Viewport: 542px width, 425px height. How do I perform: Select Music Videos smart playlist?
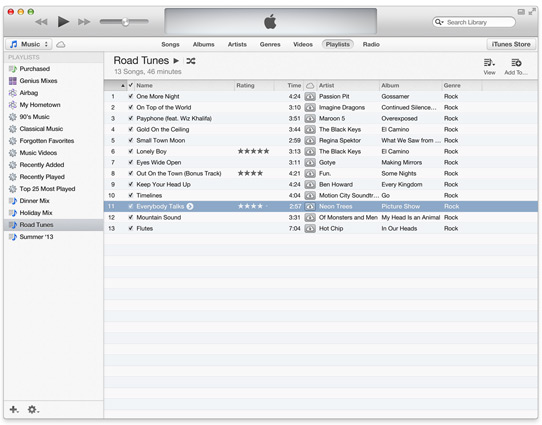point(54,153)
